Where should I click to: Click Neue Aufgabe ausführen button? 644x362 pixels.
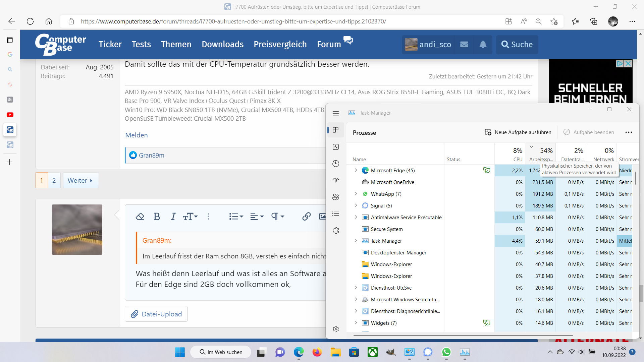(x=518, y=132)
